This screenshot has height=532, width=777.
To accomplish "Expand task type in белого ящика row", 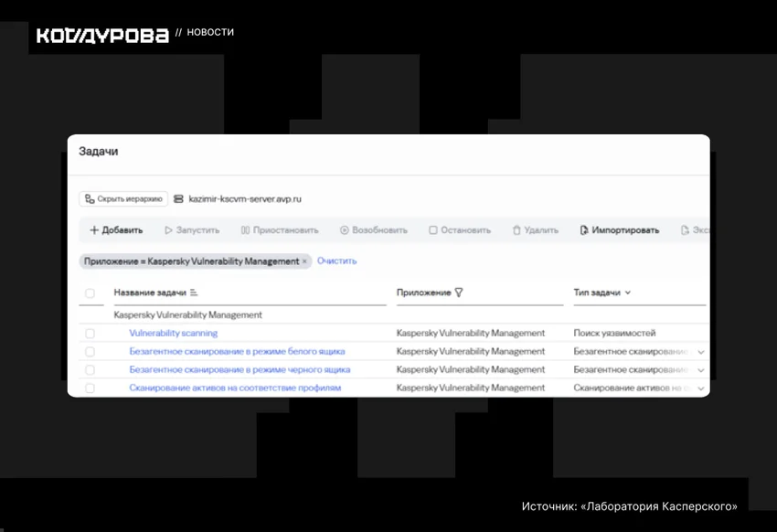I will pyautogui.click(x=701, y=352).
